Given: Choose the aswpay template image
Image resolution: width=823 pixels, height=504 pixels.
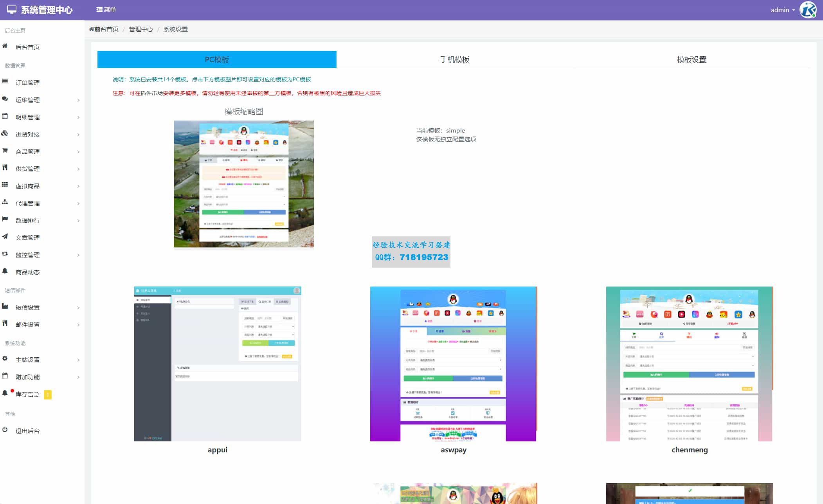Looking at the screenshot, I should pos(453,364).
